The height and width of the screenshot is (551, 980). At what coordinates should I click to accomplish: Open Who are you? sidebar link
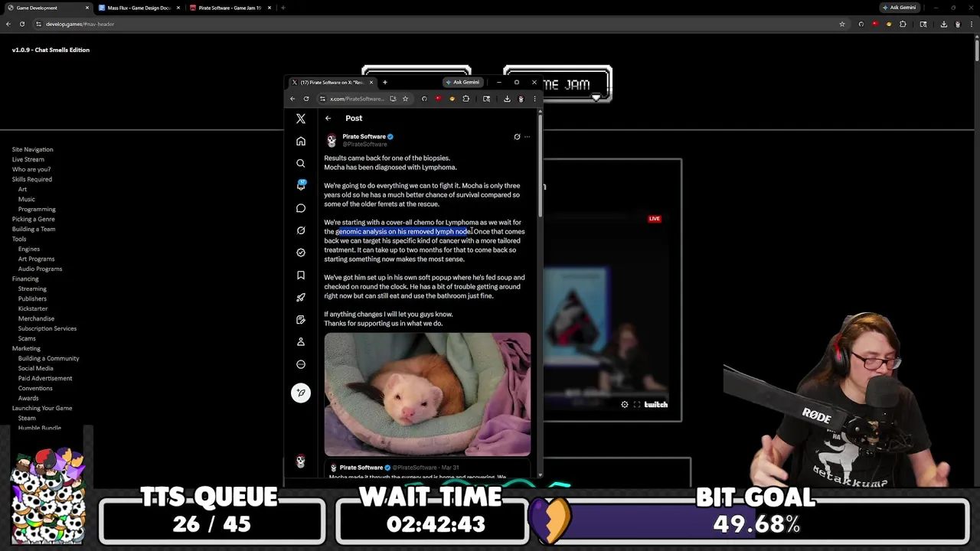31,169
